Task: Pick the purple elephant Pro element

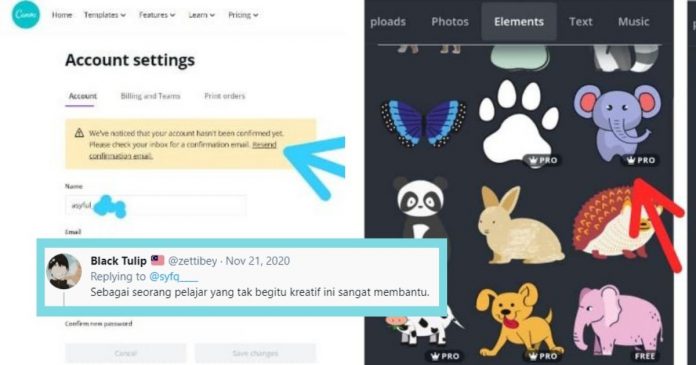Action: (x=617, y=123)
